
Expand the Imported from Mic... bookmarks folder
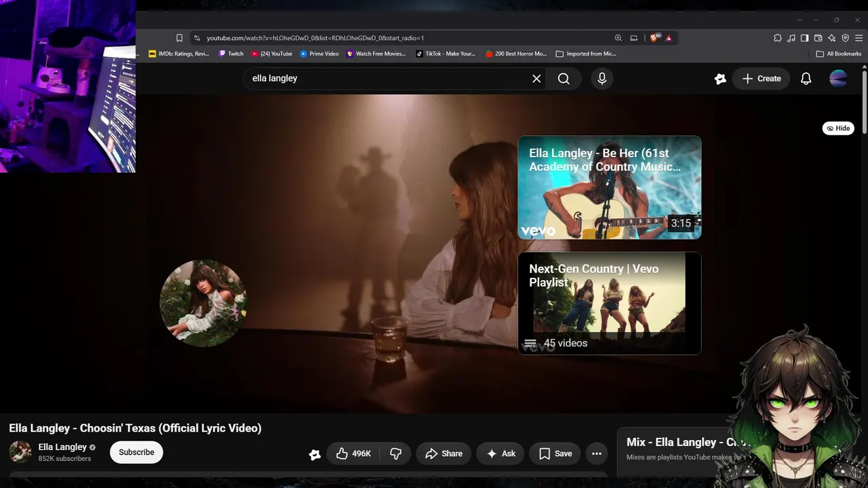point(586,54)
